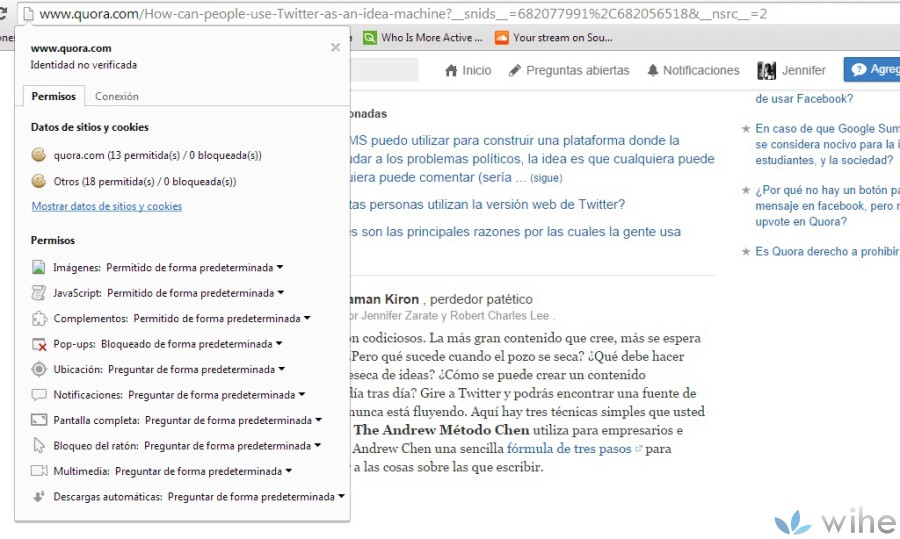Viewport: 900px width, 539px height.
Task: Open the Descargas automáticas dropdown
Action: (256, 497)
